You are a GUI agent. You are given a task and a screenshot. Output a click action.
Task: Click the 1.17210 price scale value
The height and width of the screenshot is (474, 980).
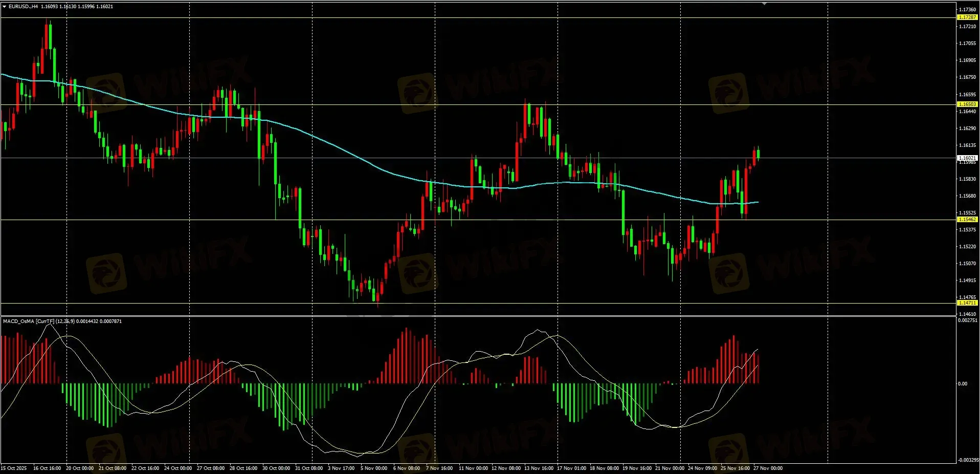click(967, 27)
